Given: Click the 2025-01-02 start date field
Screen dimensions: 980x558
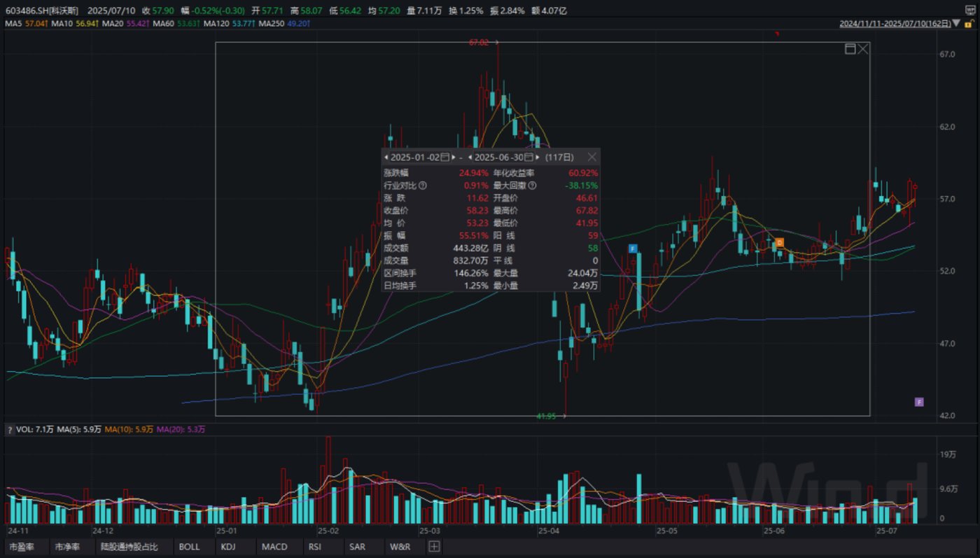Looking at the screenshot, I should (414, 158).
